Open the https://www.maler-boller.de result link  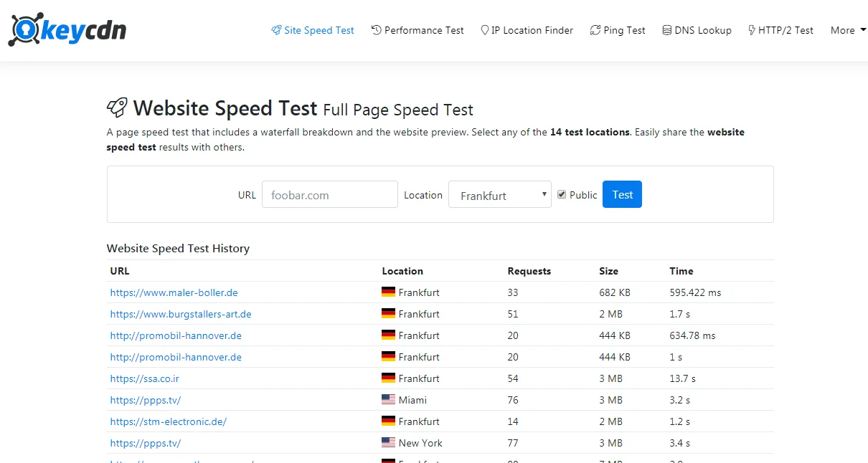pyautogui.click(x=174, y=292)
